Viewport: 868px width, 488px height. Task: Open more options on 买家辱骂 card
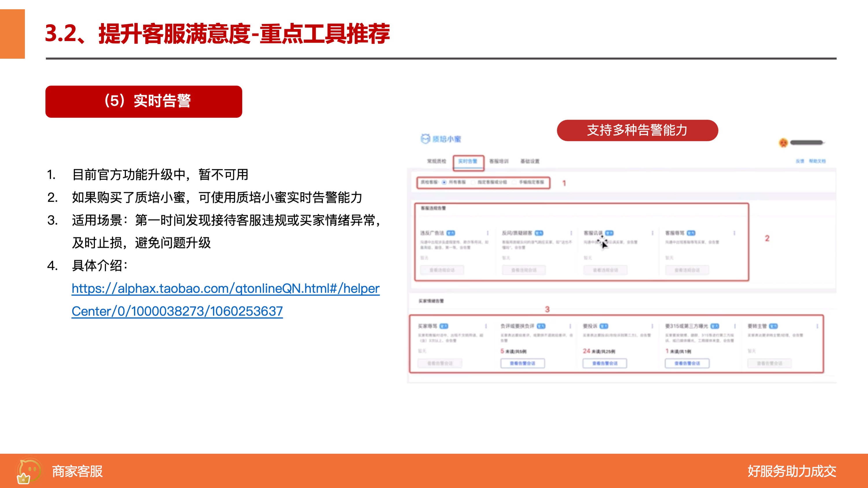[x=486, y=326]
